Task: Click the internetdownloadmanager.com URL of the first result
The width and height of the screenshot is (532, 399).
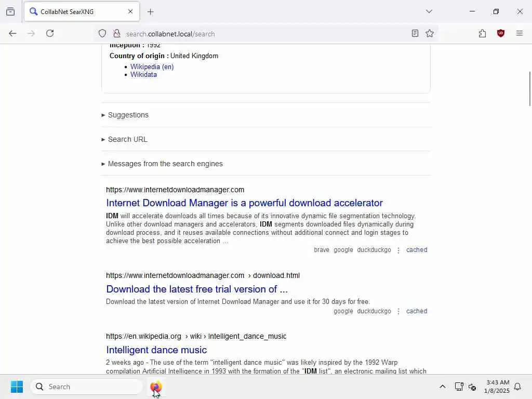Action: point(175,190)
